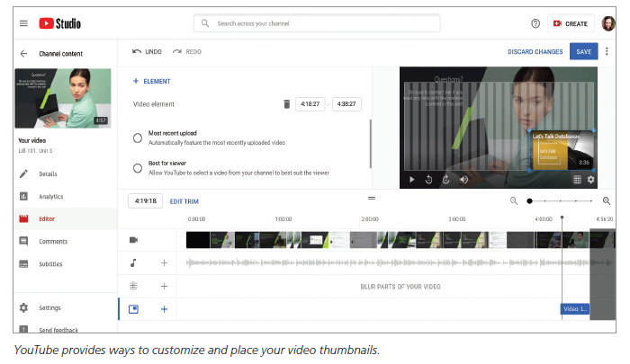Click the search across your channel field
This screenshot has height=364, width=630.
tap(317, 23)
